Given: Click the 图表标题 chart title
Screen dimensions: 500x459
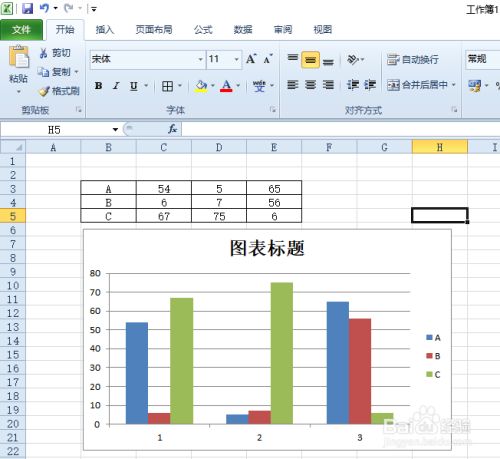Looking at the screenshot, I should pyautogui.click(x=267, y=248).
